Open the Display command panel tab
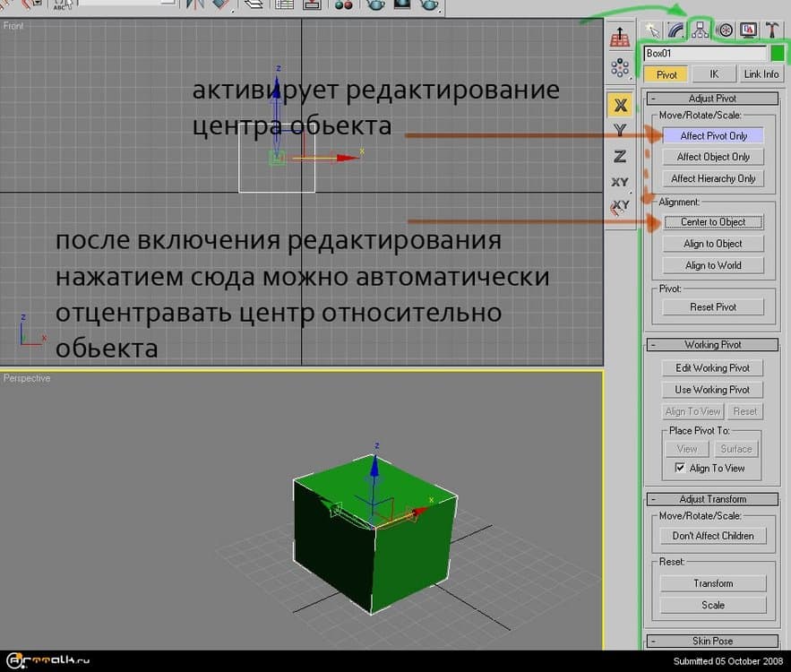 pos(748,30)
